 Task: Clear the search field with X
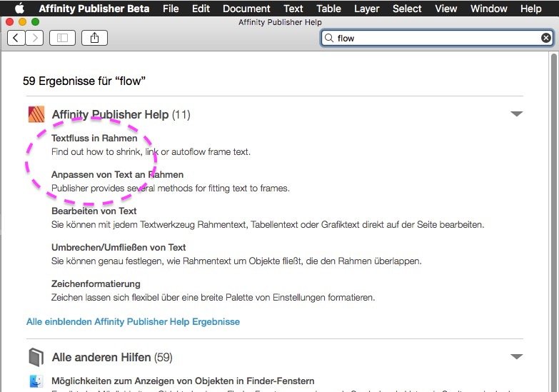point(546,38)
